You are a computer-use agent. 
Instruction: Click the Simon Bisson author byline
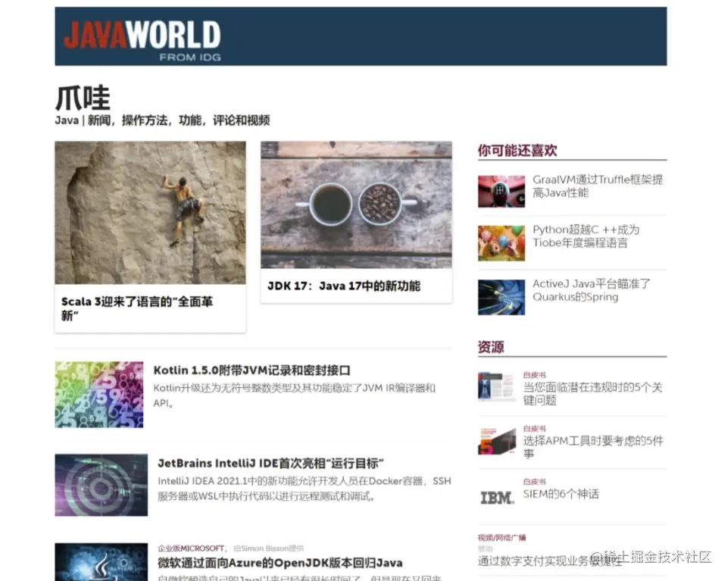pyautogui.click(x=268, y=548)
